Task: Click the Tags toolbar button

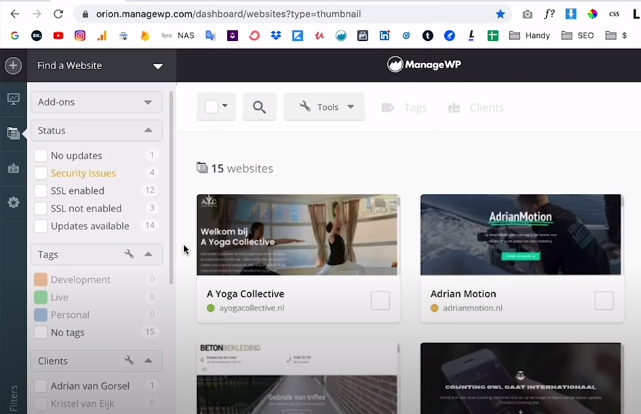Action: 404,107
